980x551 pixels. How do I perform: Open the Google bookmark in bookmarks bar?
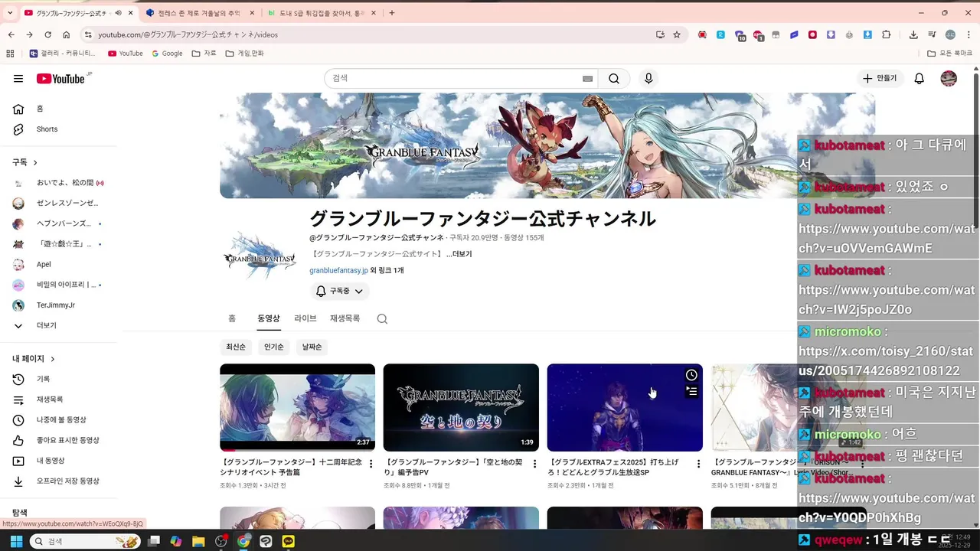tap(167, 54)
